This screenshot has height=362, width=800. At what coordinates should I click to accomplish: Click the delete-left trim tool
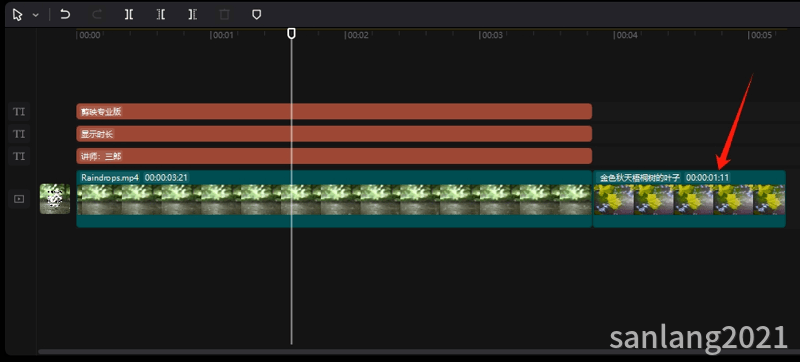[x=161, y=15]
